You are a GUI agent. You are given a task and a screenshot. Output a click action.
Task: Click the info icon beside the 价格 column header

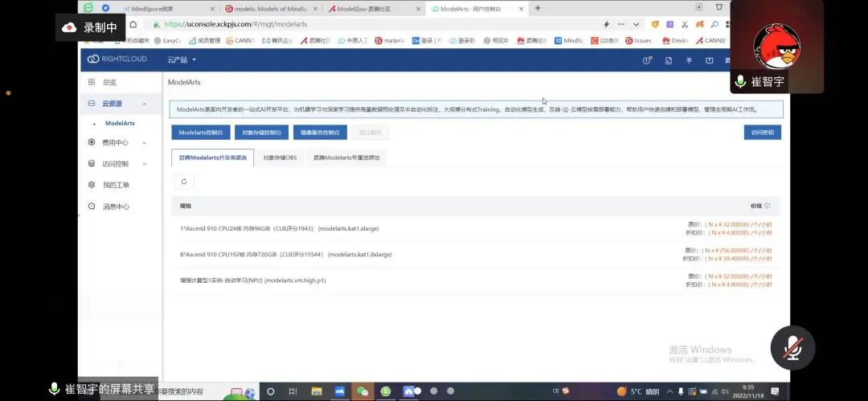[767, 206]
